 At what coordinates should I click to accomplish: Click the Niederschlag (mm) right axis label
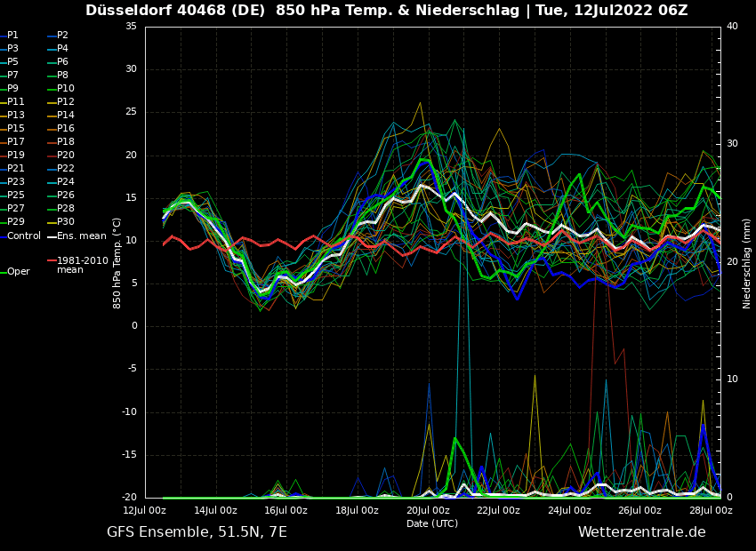[x=747, y=263]
